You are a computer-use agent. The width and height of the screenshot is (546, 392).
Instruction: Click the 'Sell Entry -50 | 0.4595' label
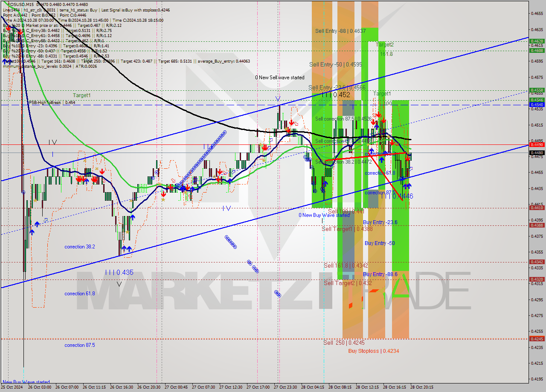(x=336, y=65)
